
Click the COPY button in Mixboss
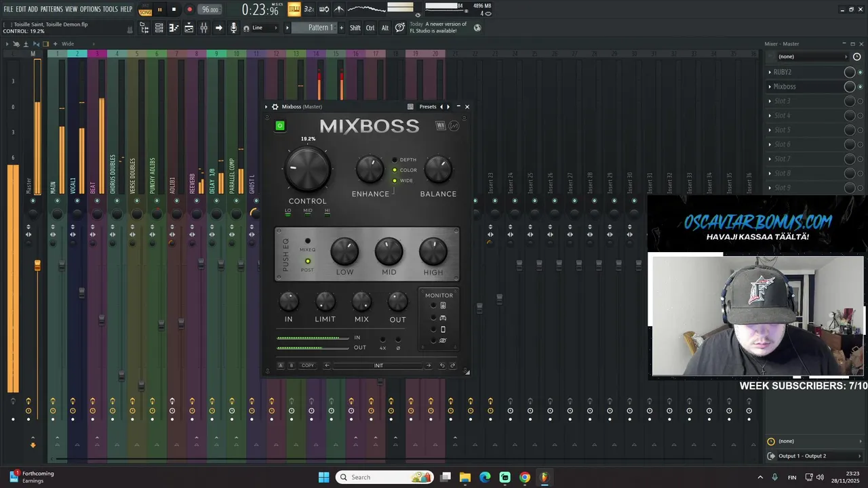[x=308, y=365]
